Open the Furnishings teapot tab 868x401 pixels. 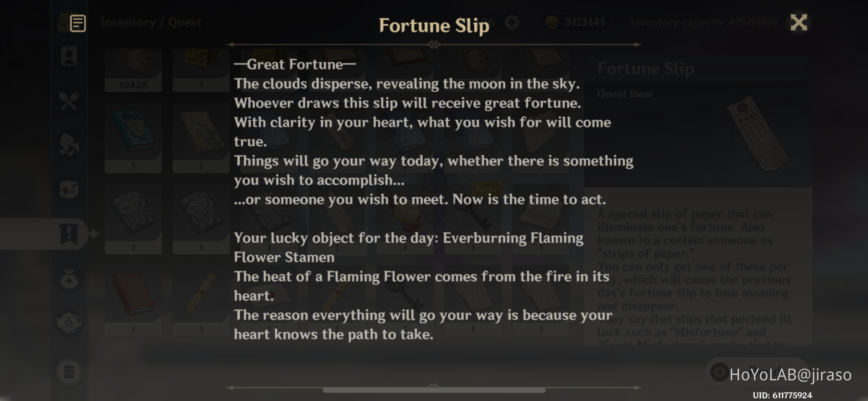pos(69,322)
